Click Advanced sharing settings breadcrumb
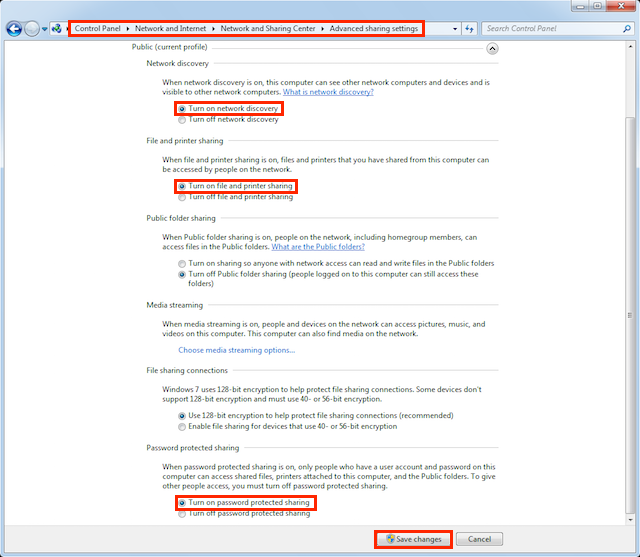640x557 pixels. 374,29
